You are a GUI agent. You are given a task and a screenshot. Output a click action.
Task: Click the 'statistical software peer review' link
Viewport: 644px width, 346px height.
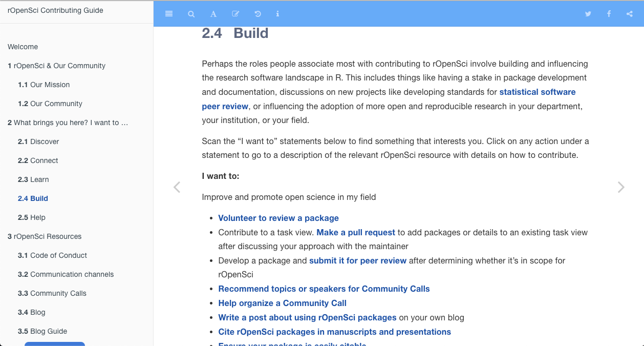538,92
